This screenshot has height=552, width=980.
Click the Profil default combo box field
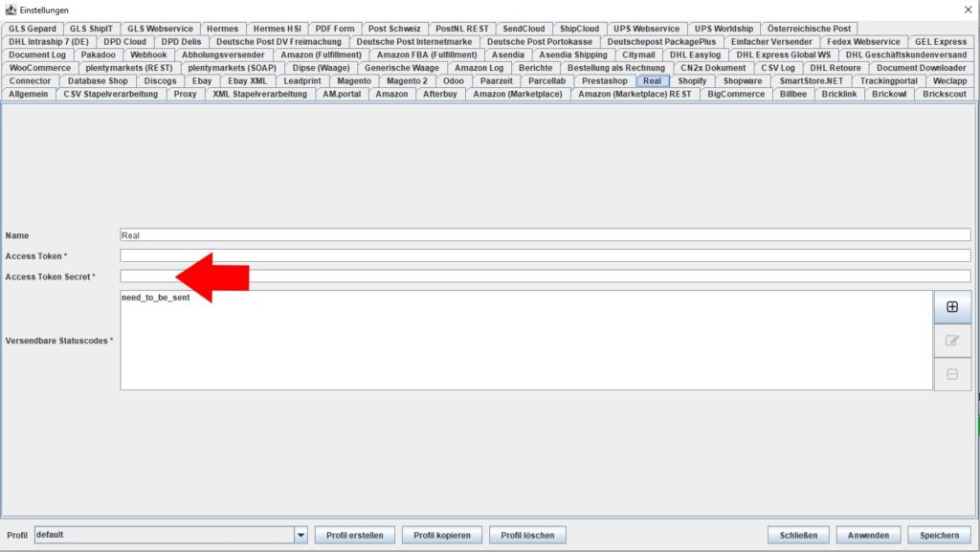coord(165,535)
